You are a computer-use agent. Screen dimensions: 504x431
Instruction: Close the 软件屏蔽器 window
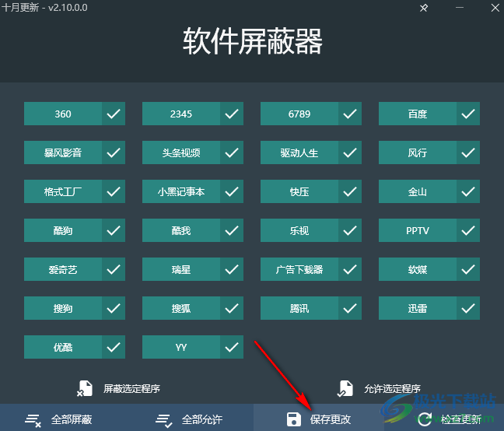[495, 8]
